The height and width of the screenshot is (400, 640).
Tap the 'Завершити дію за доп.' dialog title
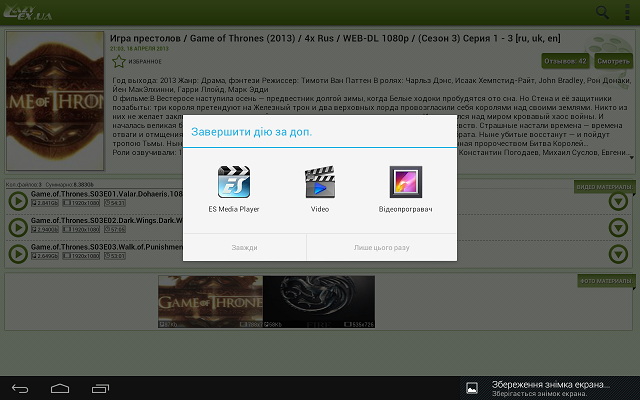pyautogui.click(x=251, y=132)
